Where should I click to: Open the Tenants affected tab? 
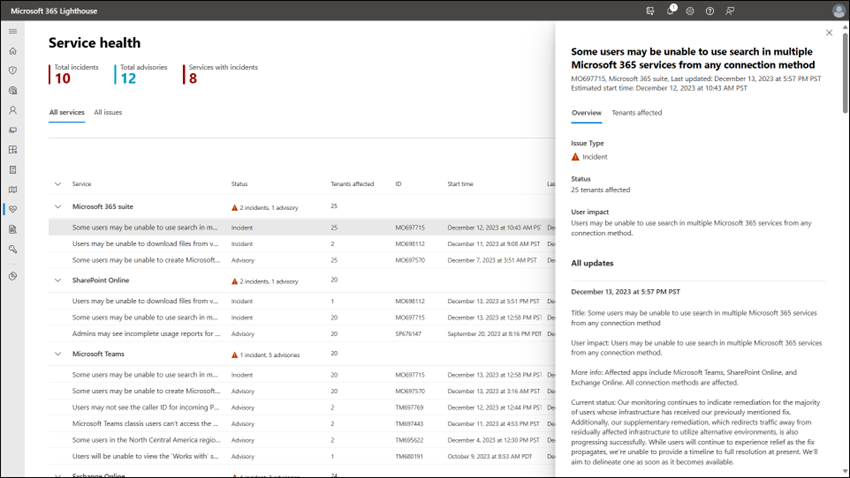pyautogui.click(x=636, y=113)
